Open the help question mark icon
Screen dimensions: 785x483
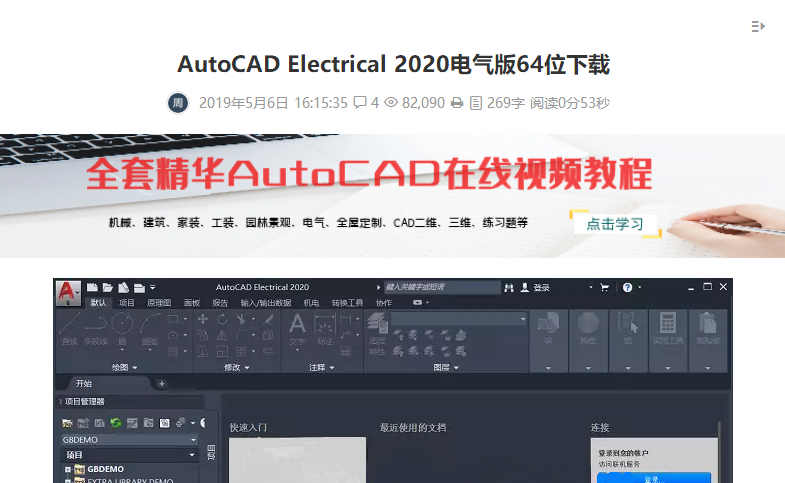pyautogui.click(x=627, y=288)
